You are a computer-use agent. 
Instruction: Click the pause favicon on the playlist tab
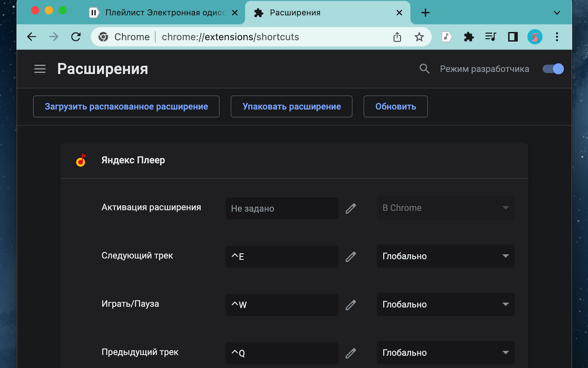(x=94, y=13)
